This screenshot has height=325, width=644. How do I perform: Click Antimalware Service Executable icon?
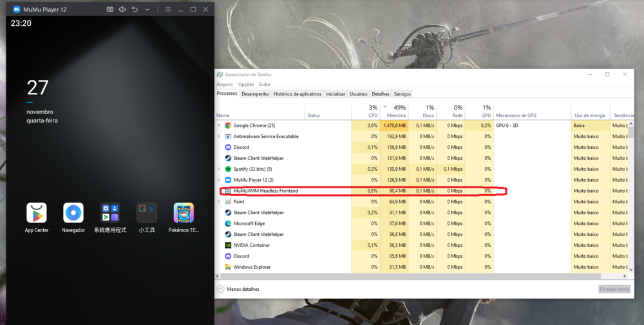(228, 136)
